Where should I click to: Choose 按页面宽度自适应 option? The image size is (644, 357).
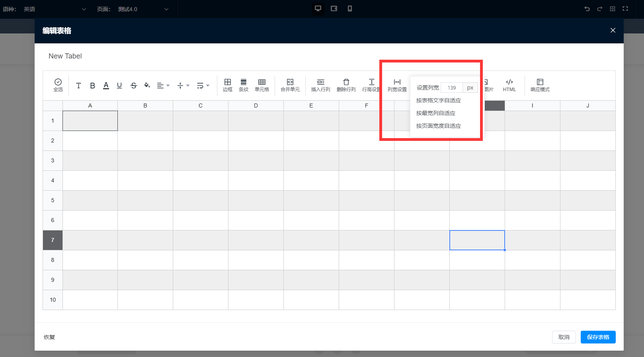point(439,126)
